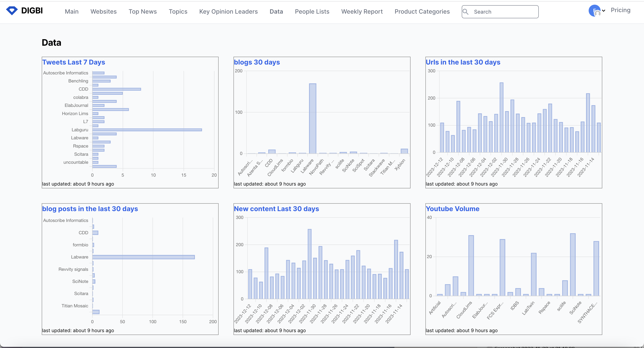Open Top News section
The height and width of the screenshot is (348, 644).
tap(143, 12)
